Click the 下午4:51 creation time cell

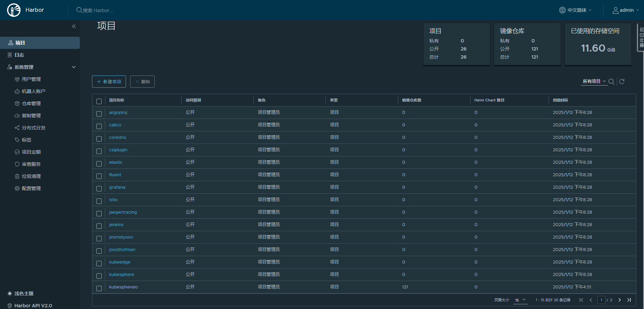pyautogui.click(x=572, y=287)
